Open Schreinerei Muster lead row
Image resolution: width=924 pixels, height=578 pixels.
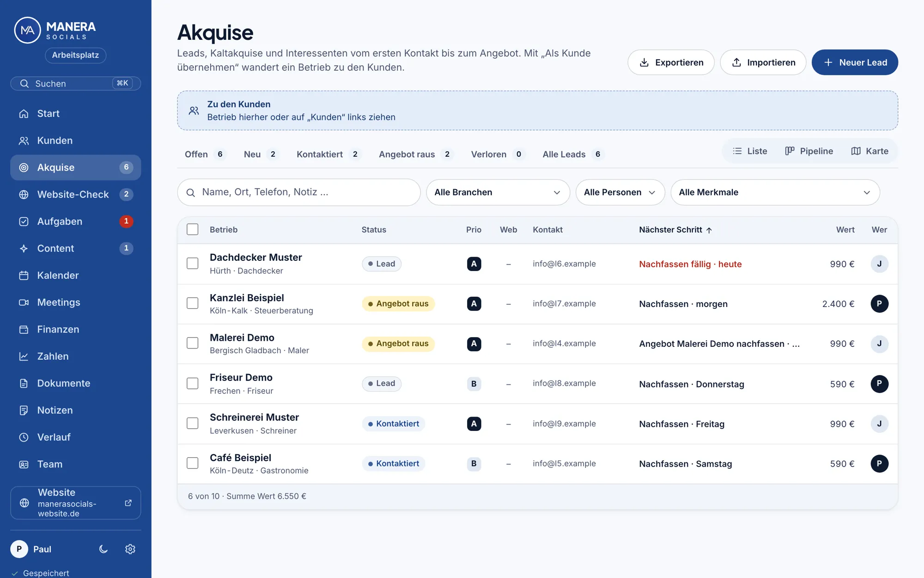[537, 424]
